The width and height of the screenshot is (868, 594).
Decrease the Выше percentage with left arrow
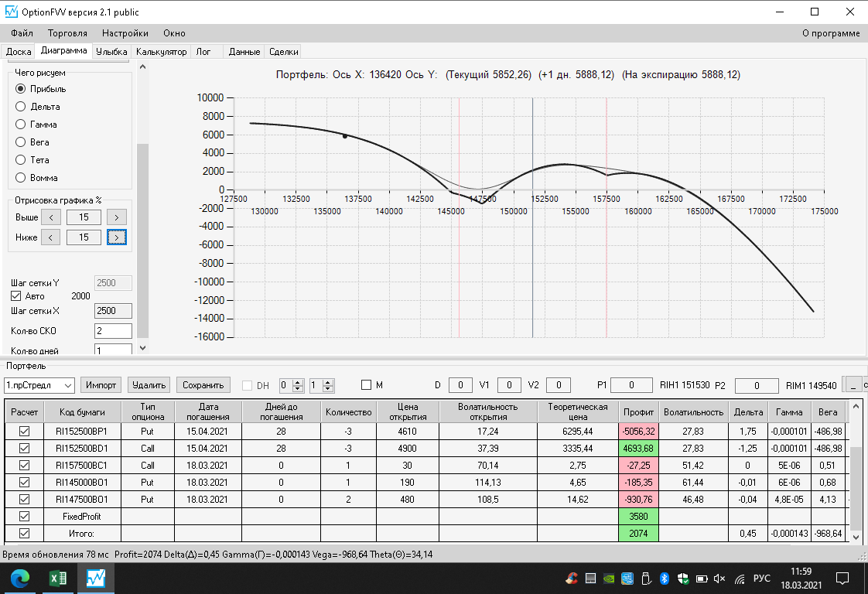(x=51, y=217)
